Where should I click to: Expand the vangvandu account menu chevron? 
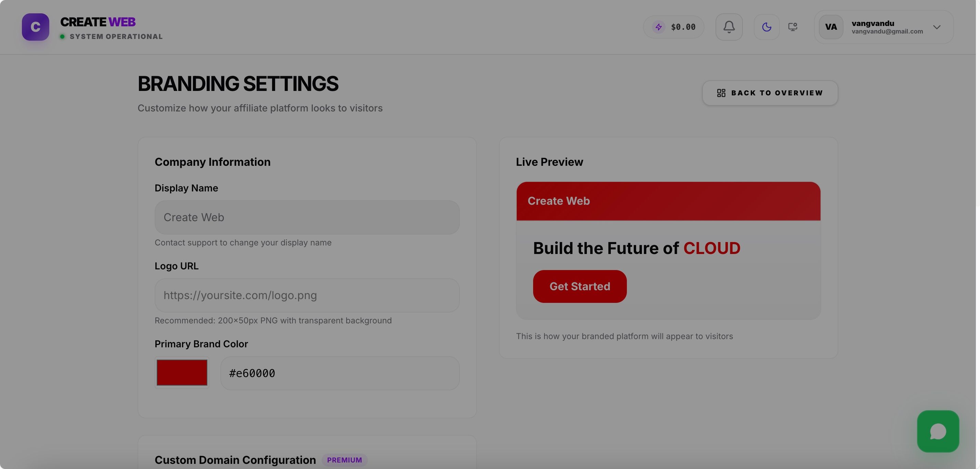(x=937, y=27)
